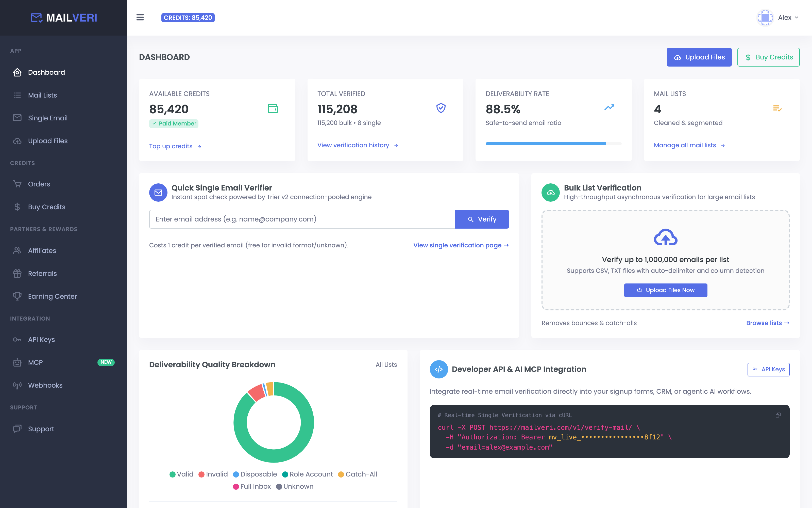Click the deliverability rate progress bar
The width and height of the screenshot is (812, 508).
tap(553, 144)
